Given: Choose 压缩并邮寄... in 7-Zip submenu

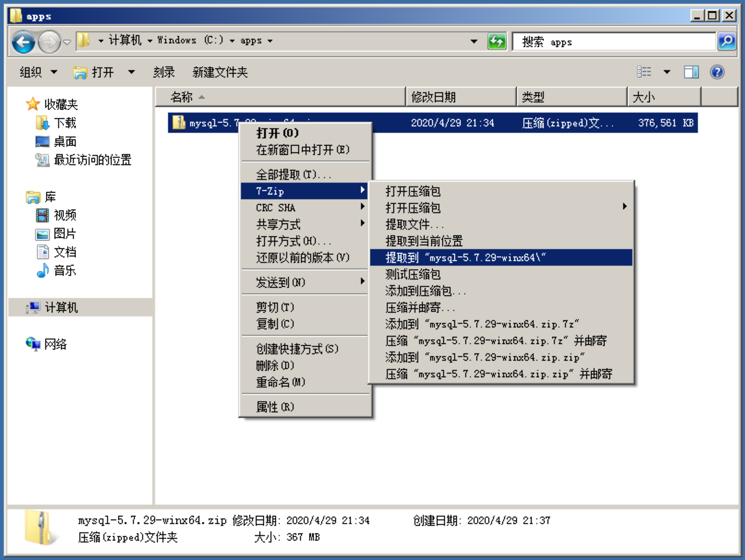Looking at the screenshot, I should coord(501,307).
